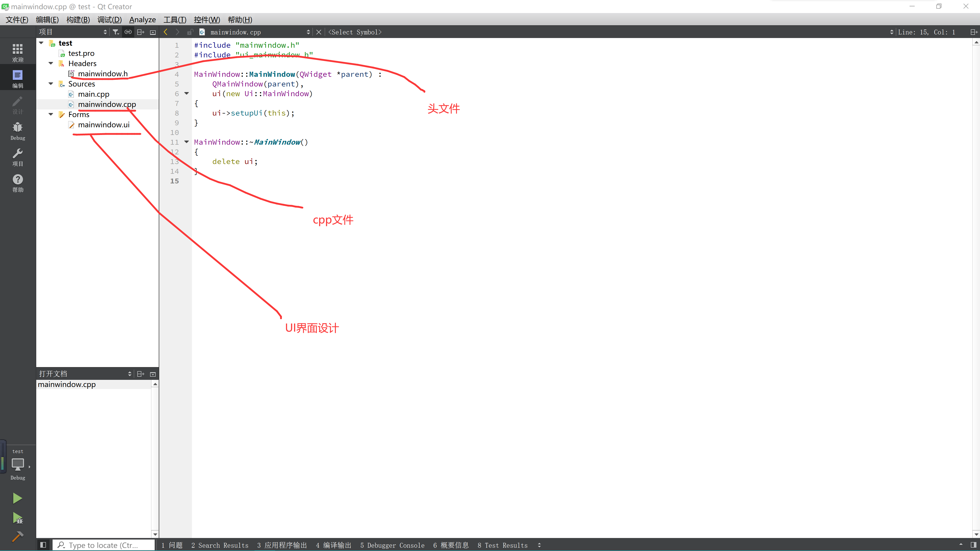Start debugging with Run-Debug button

click(x=18, y=518)
